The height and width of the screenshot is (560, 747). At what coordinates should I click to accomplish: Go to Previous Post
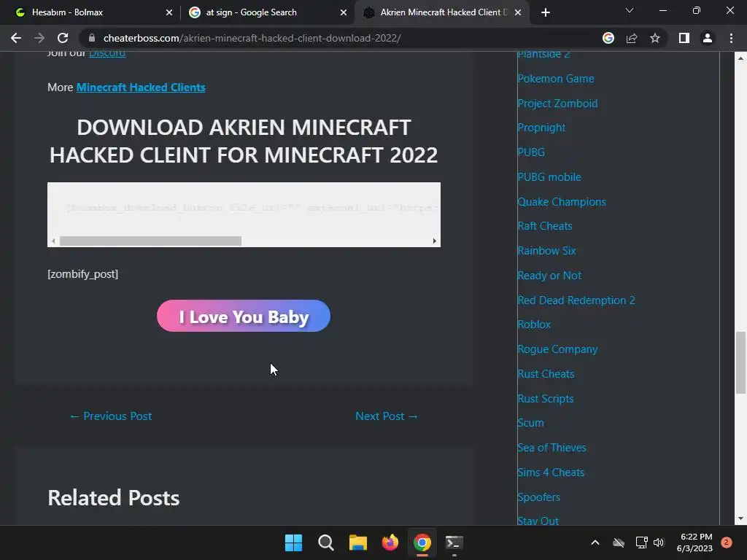[111, 416]
